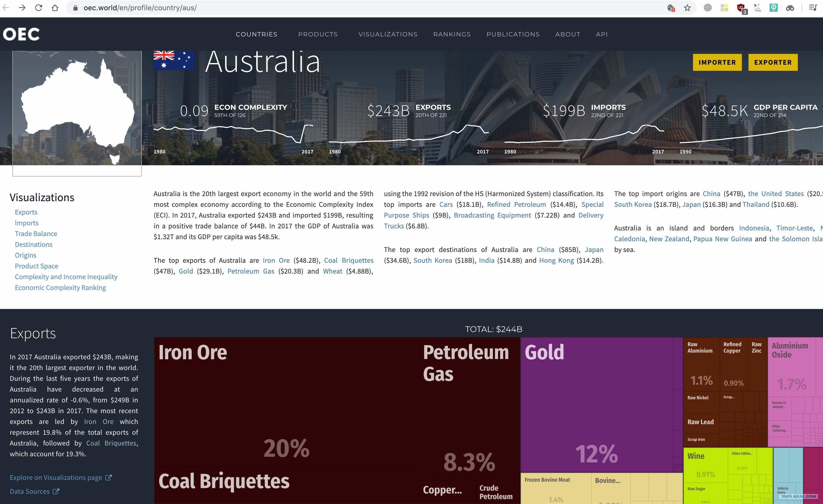The height and width of the screenshot is (504, 823).
Task: Open the PRODUCTS menu
Action: pos(318,34)
